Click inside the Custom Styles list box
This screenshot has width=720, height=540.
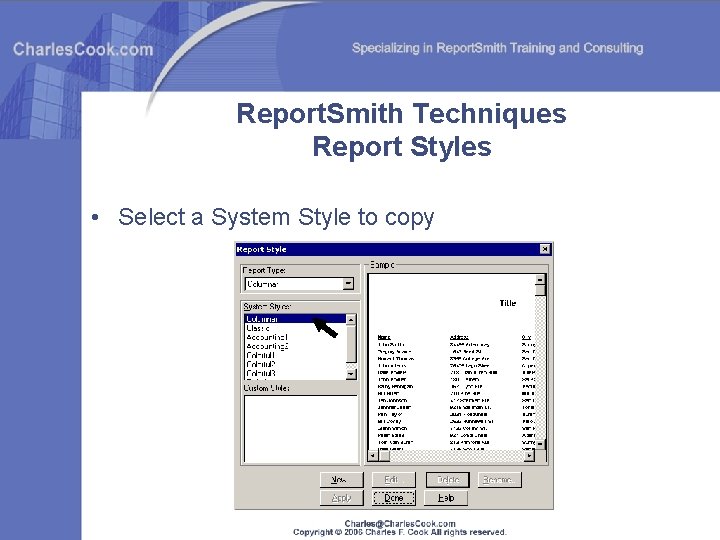300,429
